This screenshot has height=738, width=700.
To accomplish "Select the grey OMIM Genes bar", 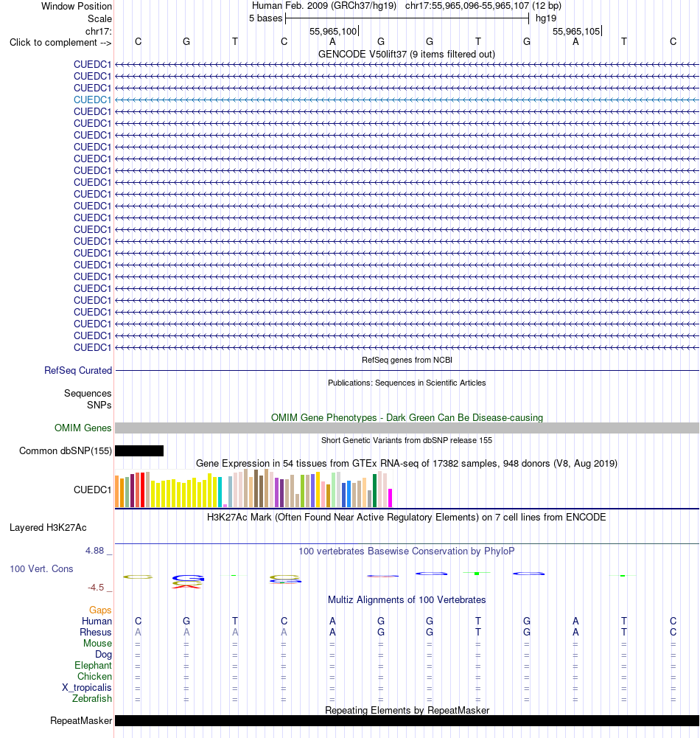I will (407, 428).
